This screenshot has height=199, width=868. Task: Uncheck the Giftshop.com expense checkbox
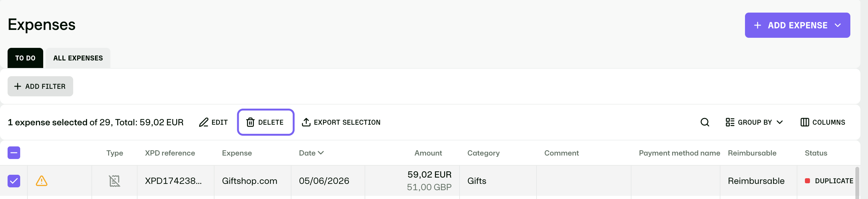click(14, 181)
